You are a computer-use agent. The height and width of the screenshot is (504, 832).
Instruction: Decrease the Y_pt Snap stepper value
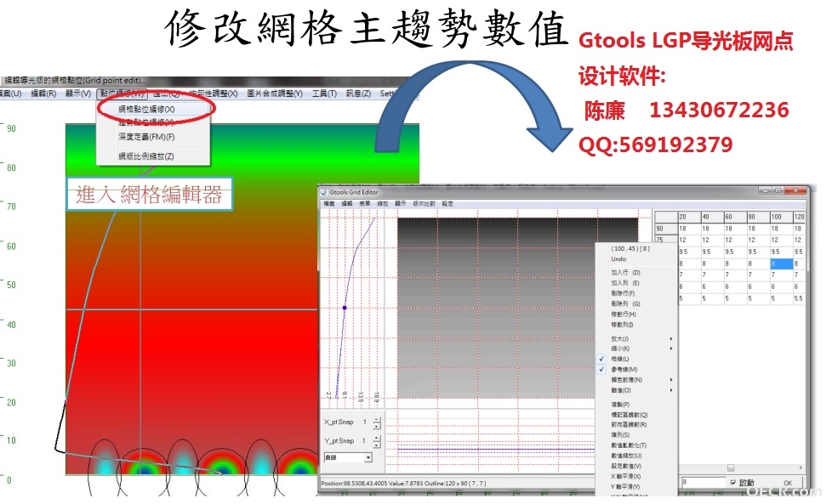point(377,445)
